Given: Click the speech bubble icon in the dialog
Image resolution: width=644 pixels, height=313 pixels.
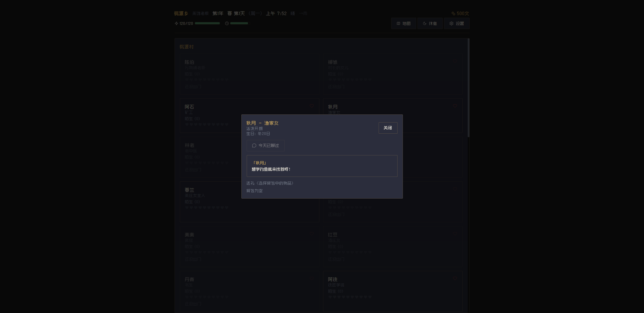Looking at the screenshot, I should point(254,146).
